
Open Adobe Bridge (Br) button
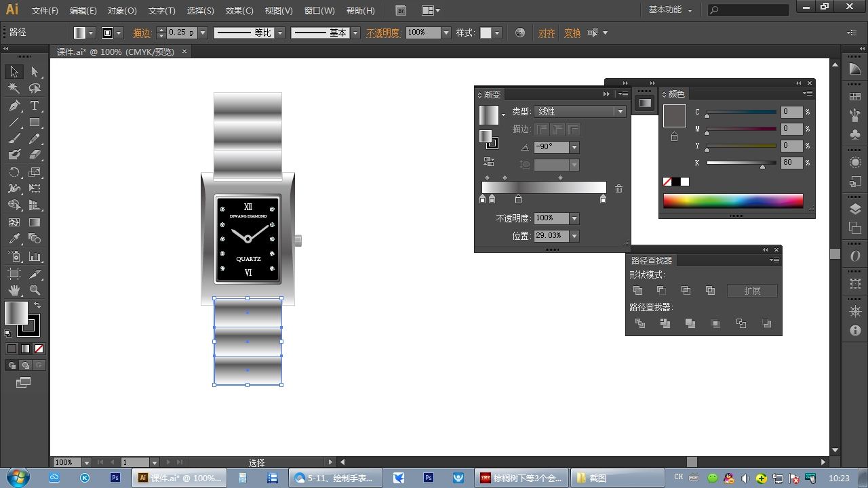click(401, 10)
